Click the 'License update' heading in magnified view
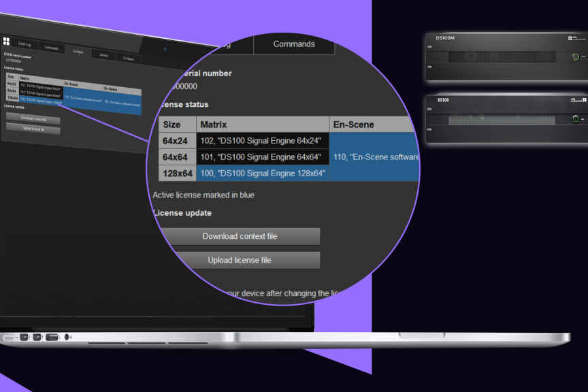 point(183,213)
